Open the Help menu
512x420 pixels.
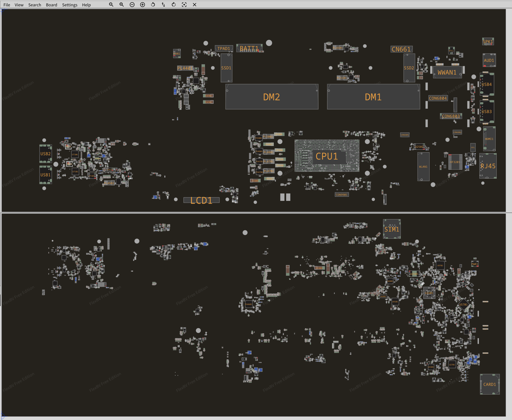[86, 5]
